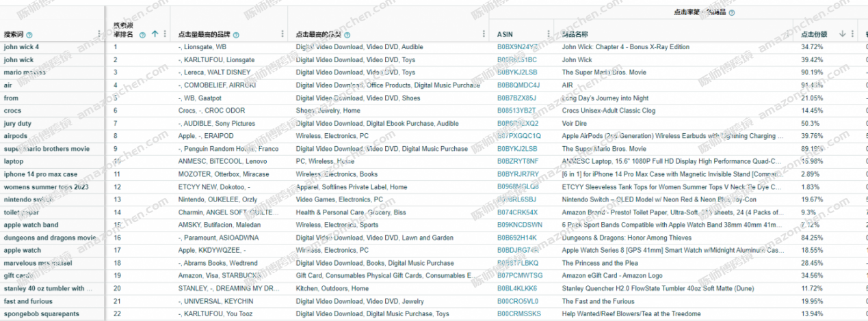Open the column menu dots for 点击份额
868x321 pixels.
[854, 33]
